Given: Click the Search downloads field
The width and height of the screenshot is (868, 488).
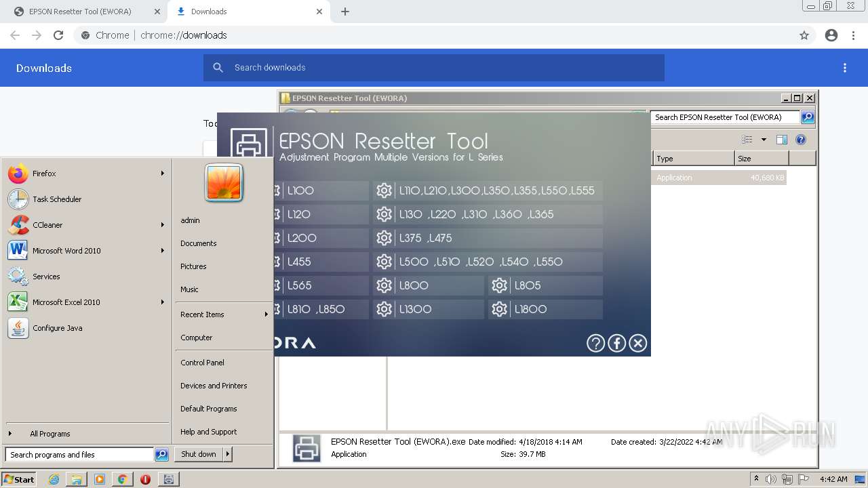Looking at the screenshot, I should (434, 68).
